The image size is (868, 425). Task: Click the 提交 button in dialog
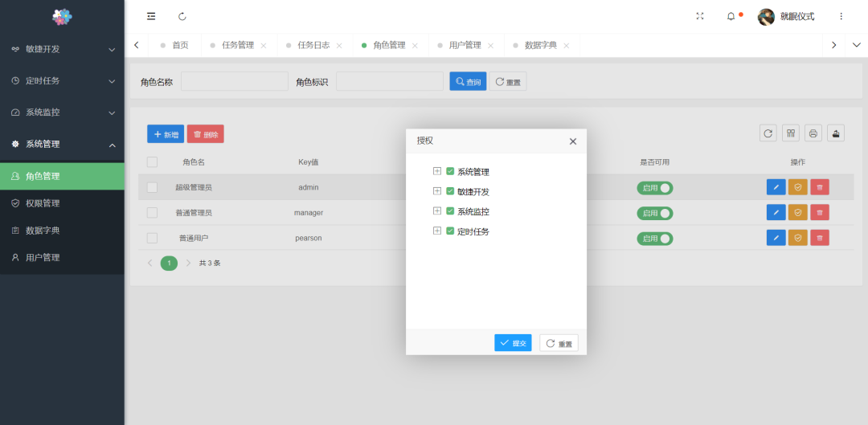[513, 343]
